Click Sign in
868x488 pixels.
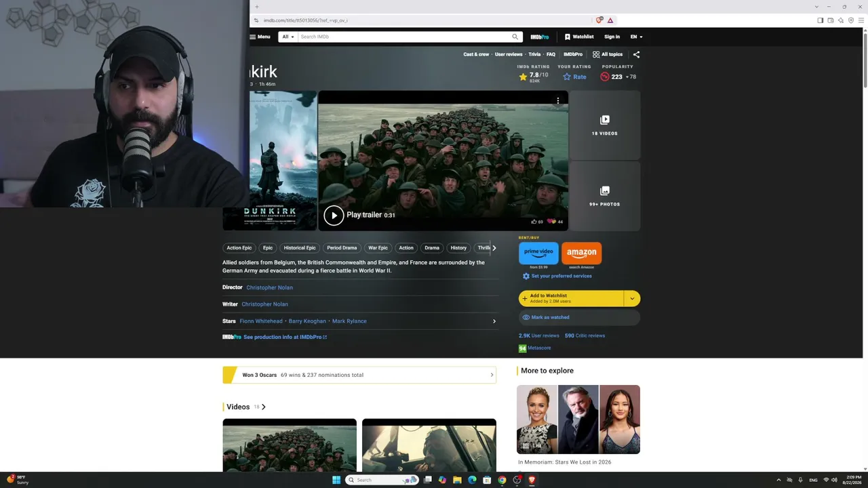[612, 37]
